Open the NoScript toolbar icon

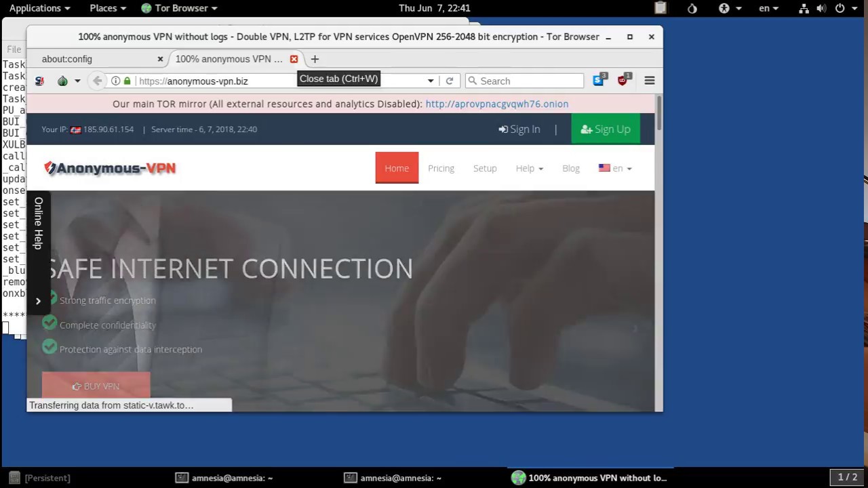tap(39, 81)
